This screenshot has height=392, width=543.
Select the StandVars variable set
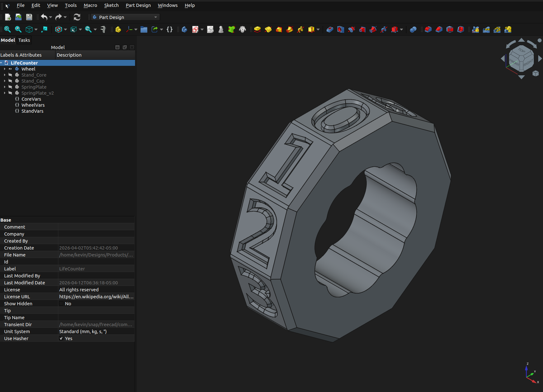32,111
